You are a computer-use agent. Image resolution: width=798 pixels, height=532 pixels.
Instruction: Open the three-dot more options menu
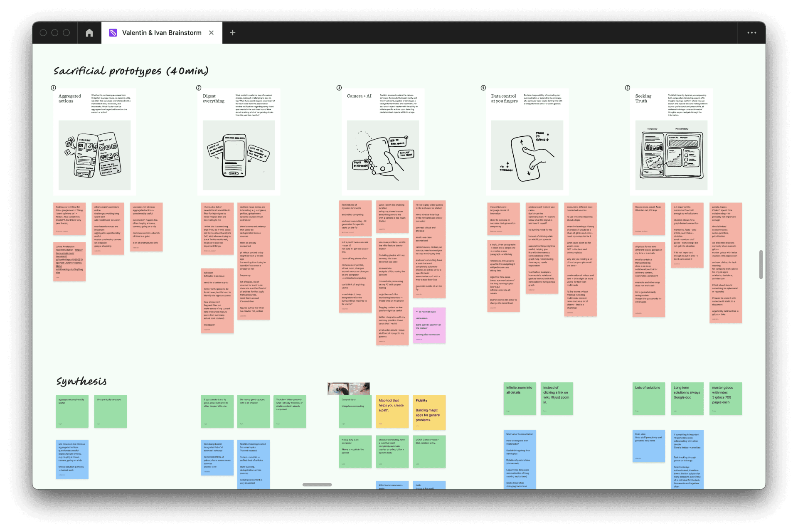coord(751,33)
